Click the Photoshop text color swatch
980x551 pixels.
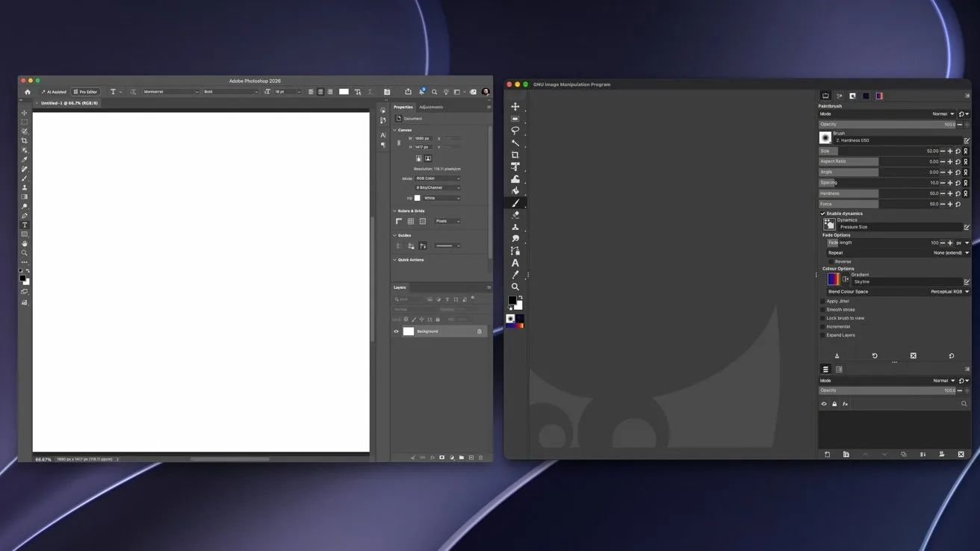(344, 92)
